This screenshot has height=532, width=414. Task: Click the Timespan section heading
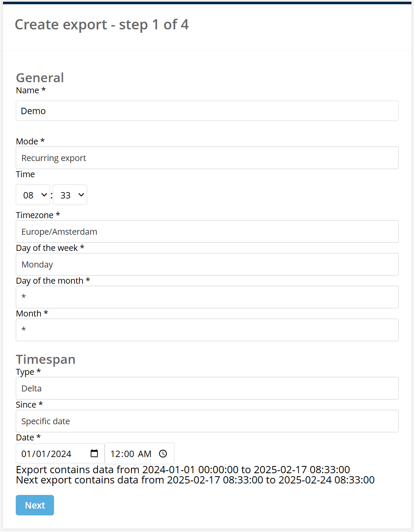point(46,359)
